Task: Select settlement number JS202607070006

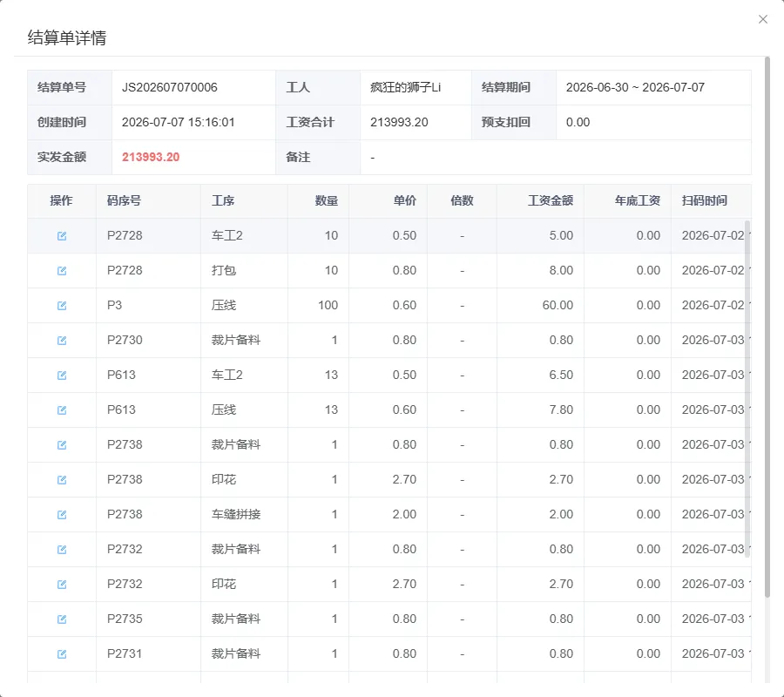Action: point(170,87)
